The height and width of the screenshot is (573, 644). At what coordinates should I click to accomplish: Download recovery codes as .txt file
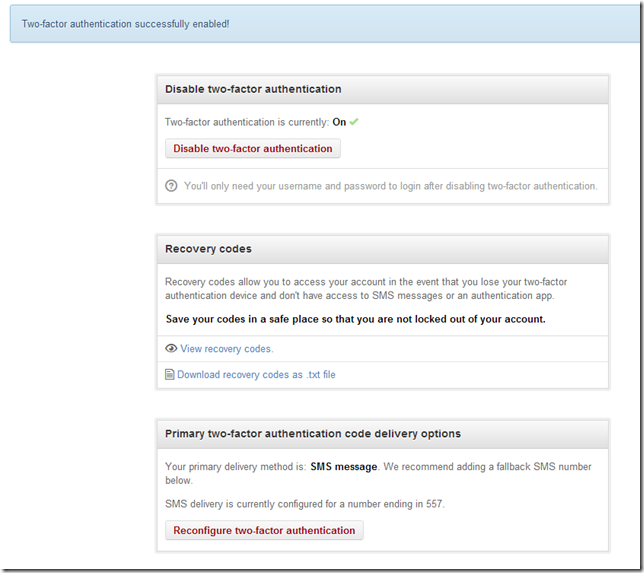point(256,375)
